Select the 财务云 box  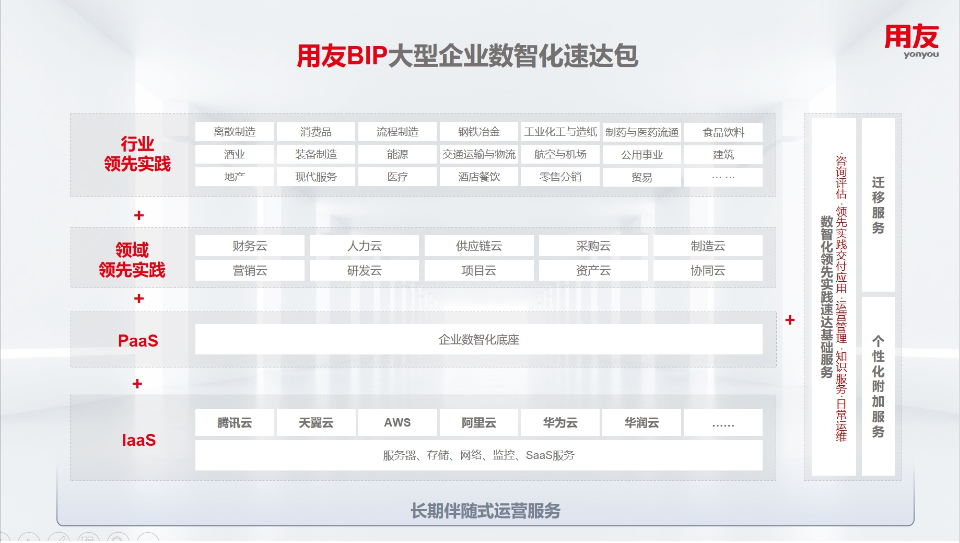coord(250,246)
